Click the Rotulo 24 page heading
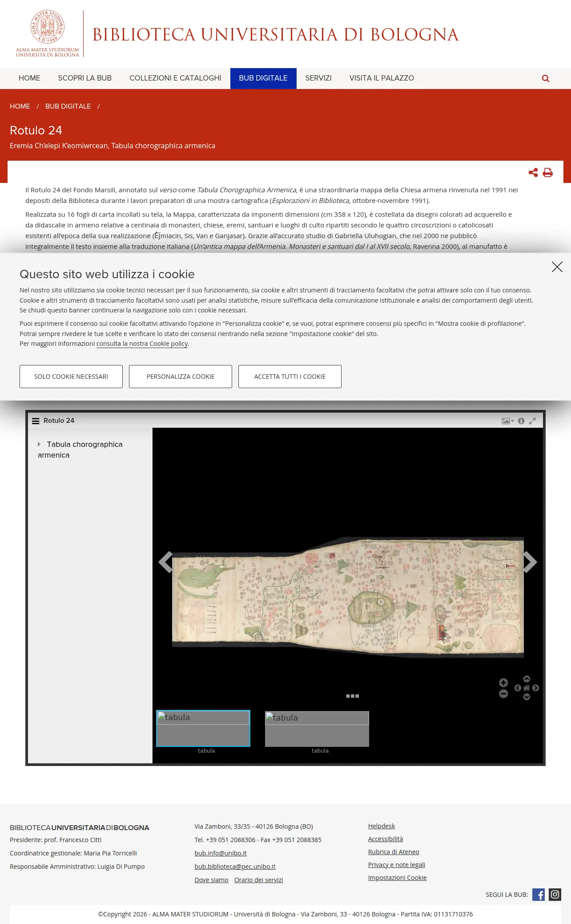Screen dimensions: 571x924 click(36, 130)
